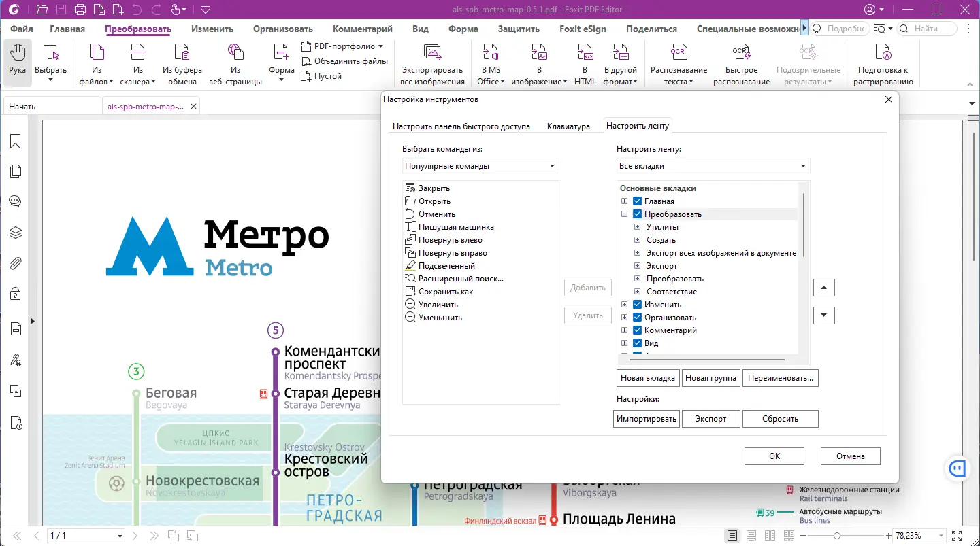Create PDF using Из файлов icon
The width and height of the screenshot is (980, 546).
click(97, 53)
